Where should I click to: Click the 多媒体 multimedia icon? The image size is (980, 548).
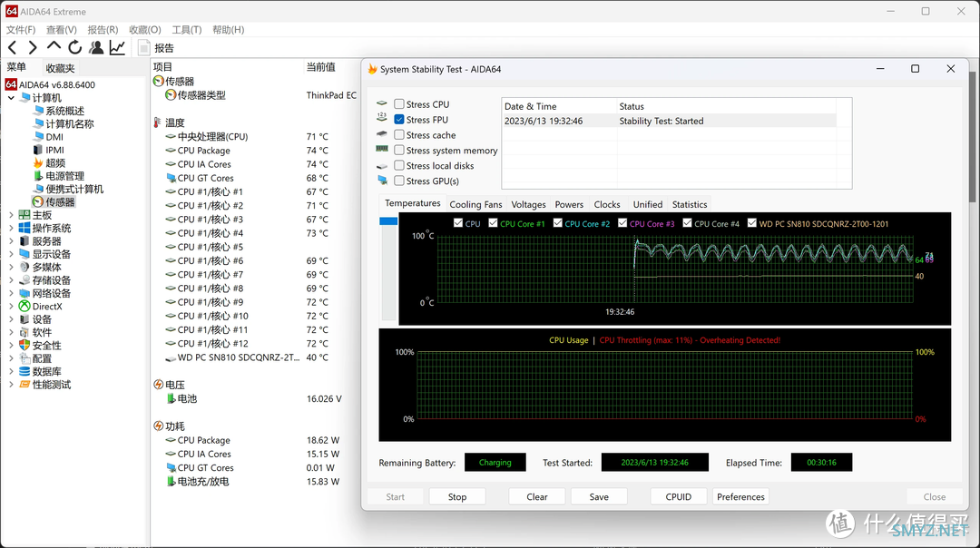click(24, 267)
